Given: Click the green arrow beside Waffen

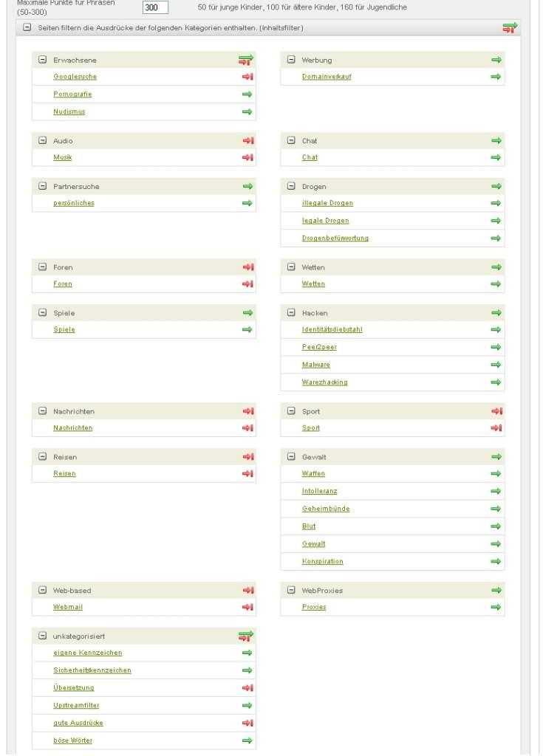Looking at the screenshot, I should 496,474.
